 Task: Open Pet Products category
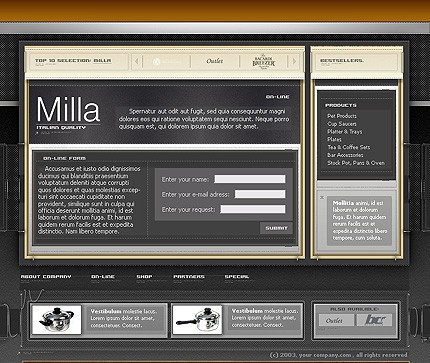click(342, 116)
